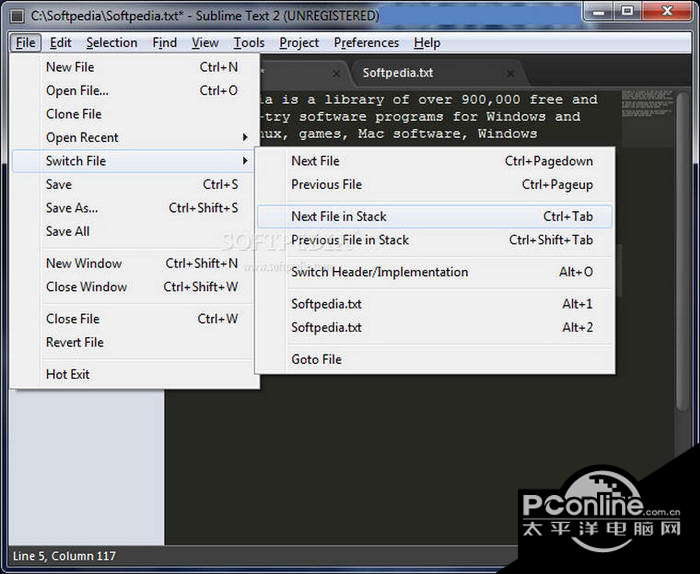Choose Next File in Stack
The width and height of the screenshot is (700, 574).
(x=434, y=216)
